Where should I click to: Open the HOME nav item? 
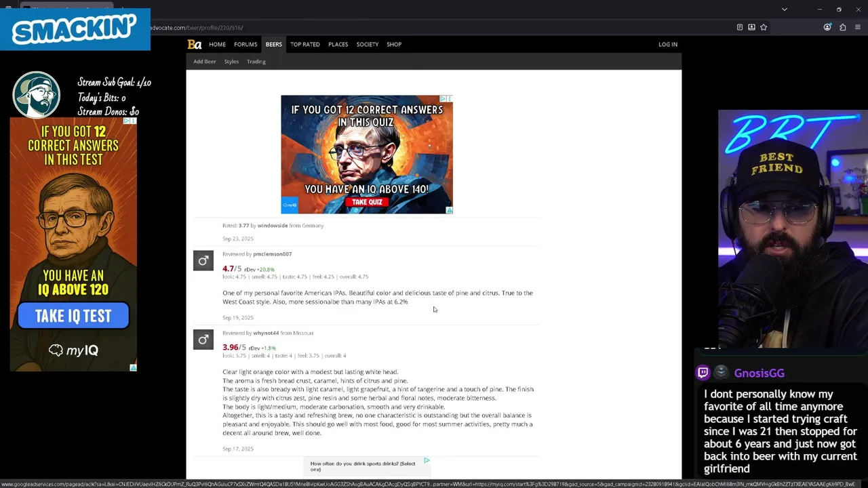[x=217, y=45]
